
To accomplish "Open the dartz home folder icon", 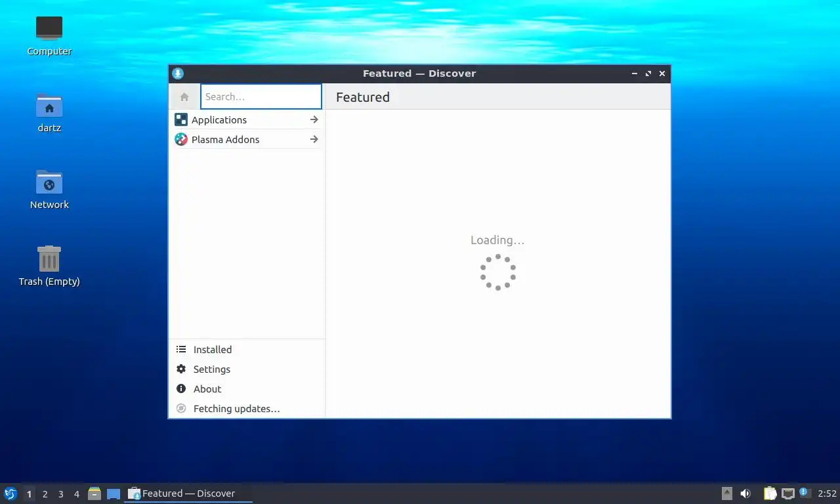I will tap(49, 112).
